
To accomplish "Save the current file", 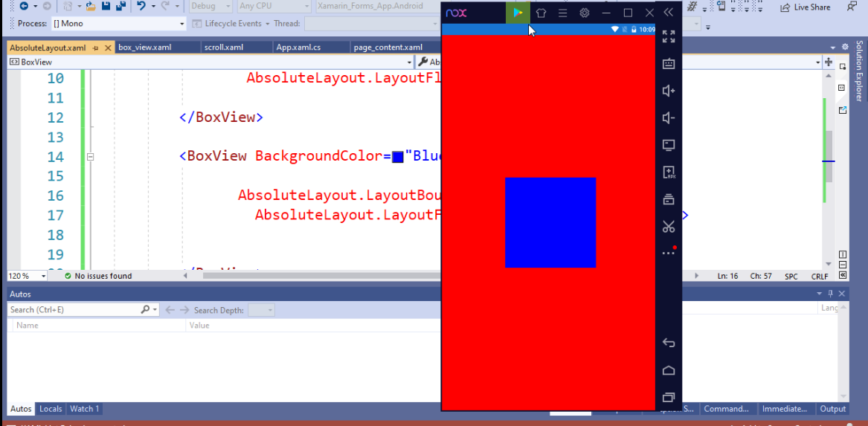I will coord(106,7).
